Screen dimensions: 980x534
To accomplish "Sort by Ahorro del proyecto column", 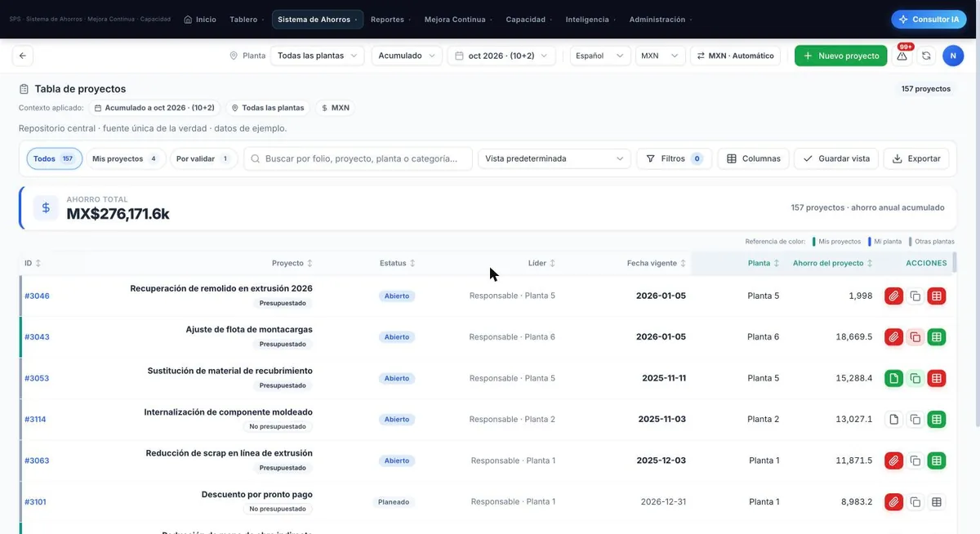I will pos(833,263).
